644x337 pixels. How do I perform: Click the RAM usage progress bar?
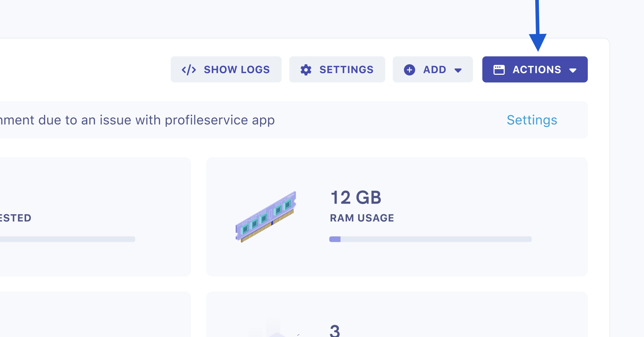pyautogui.click(x=430, y=239)
